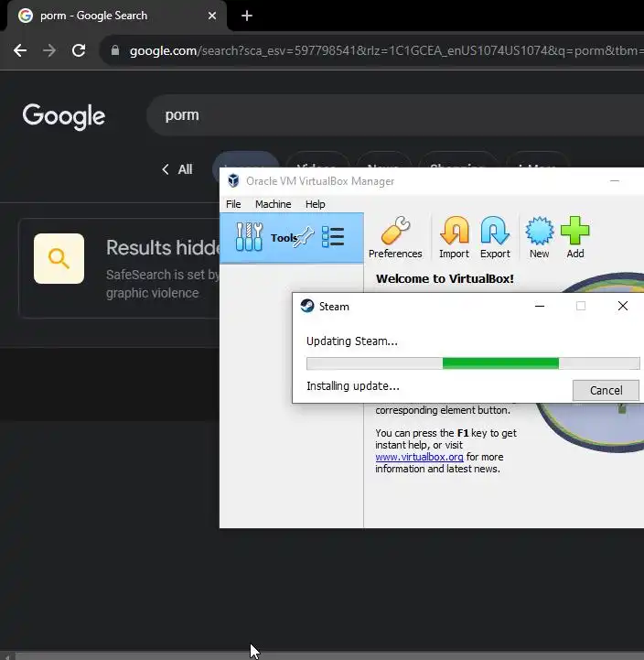Click the Chrome back arrow
644x660 pixels.
coord(20,50)
